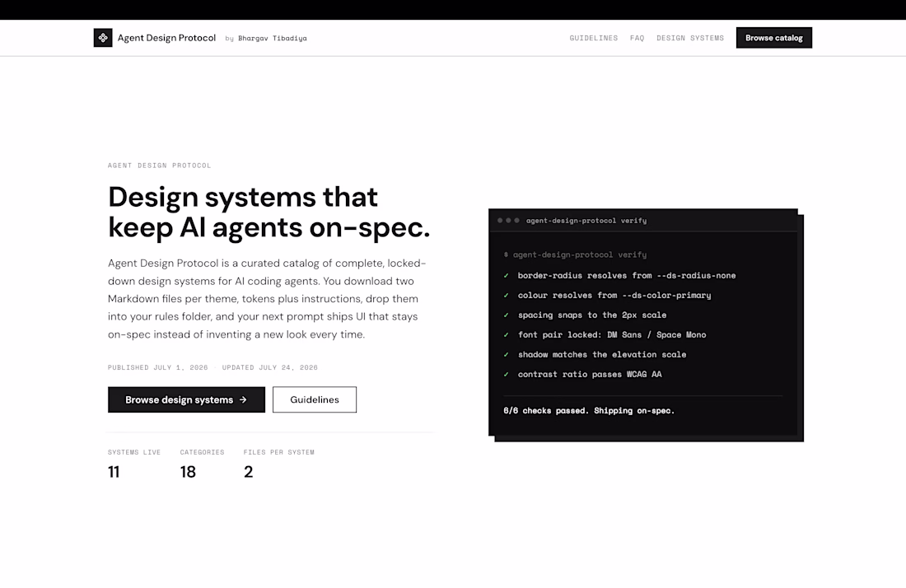906x588 pixels.
Task: Open the FAQ nav item
Action: [637, 38]
